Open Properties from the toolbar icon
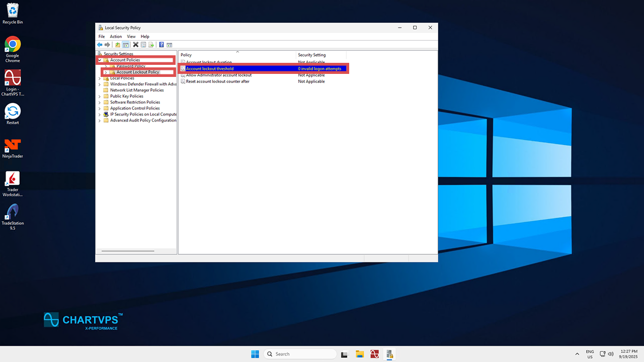 [143, 45]
